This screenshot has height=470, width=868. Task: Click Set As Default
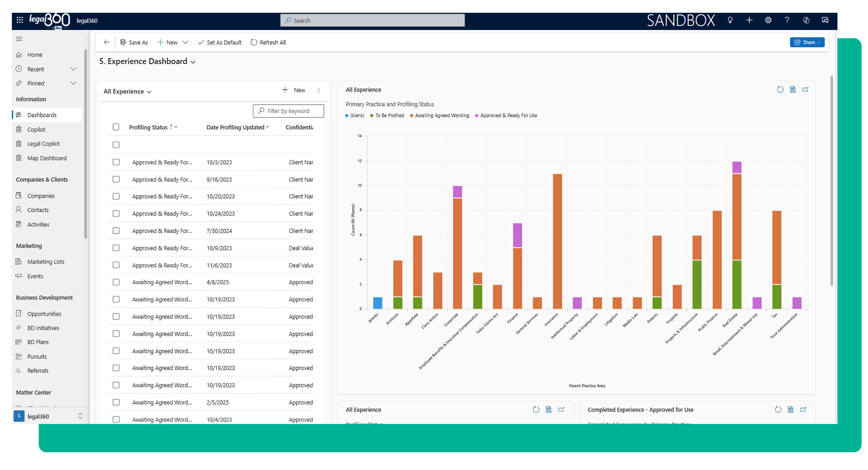(220, 42)
